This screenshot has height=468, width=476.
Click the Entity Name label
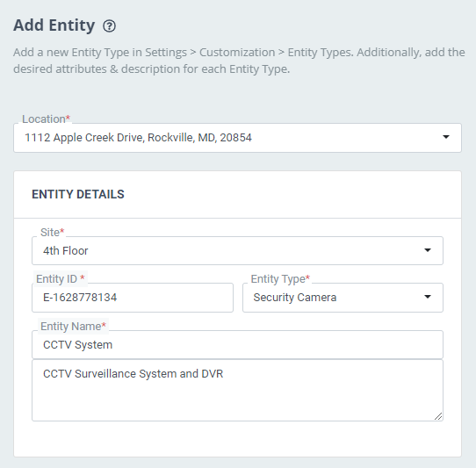73,327
